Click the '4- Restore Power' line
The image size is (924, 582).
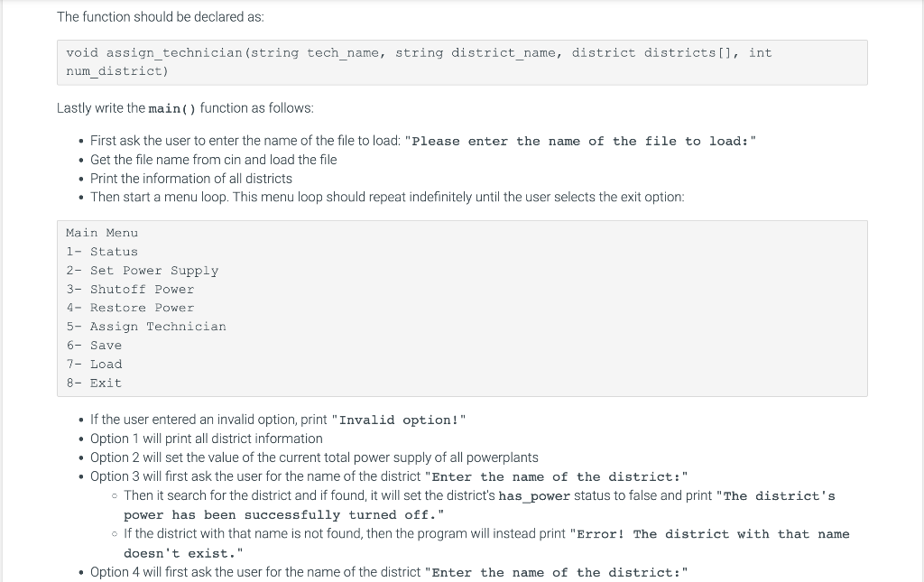click(130, 308)
